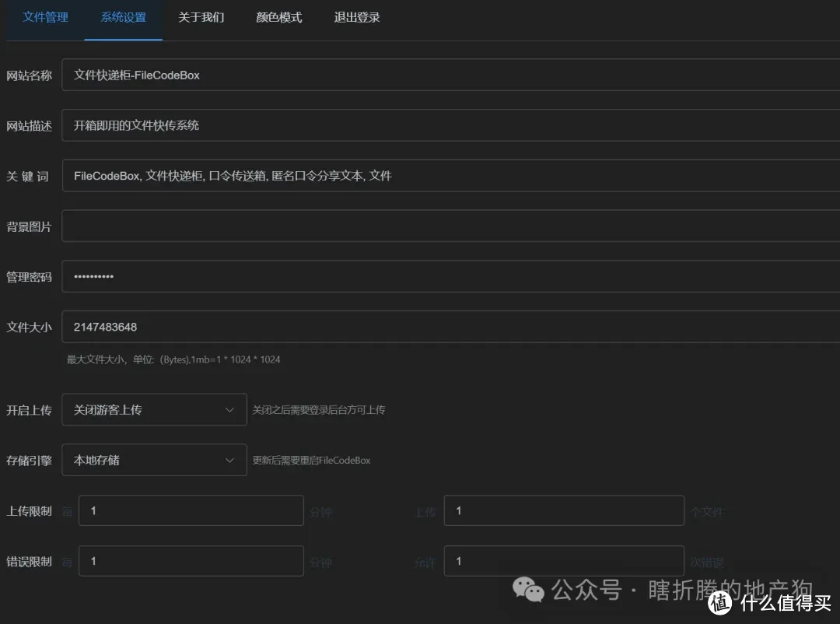Click 退出登录 to log out

356,16
